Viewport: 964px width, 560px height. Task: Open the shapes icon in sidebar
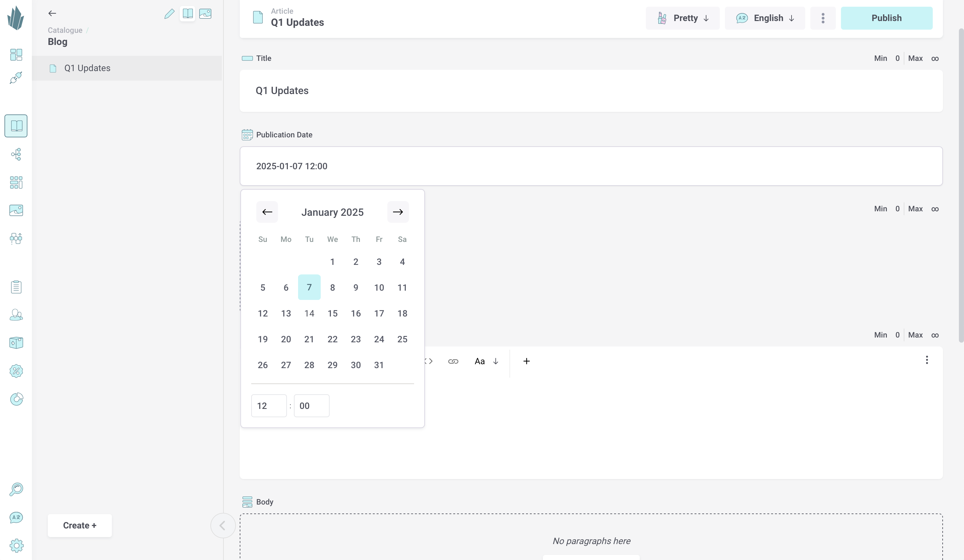tap(16, 239)
